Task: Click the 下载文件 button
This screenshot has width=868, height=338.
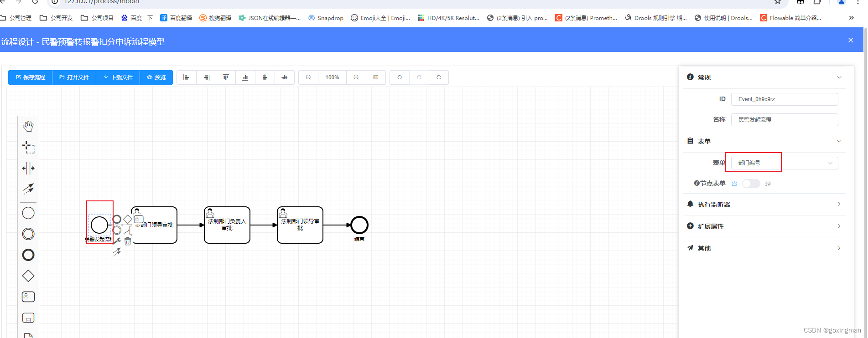Action: click(118, 77)
